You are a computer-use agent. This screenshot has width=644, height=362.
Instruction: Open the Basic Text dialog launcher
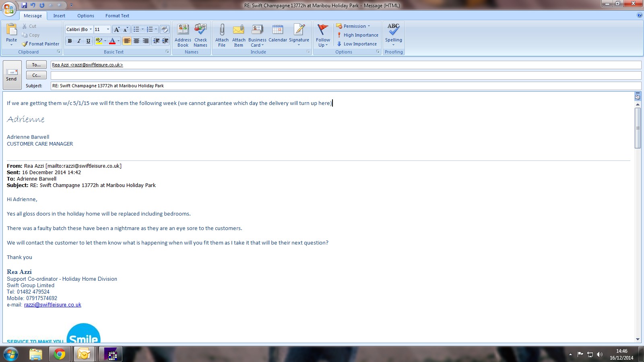pos(167,52)
